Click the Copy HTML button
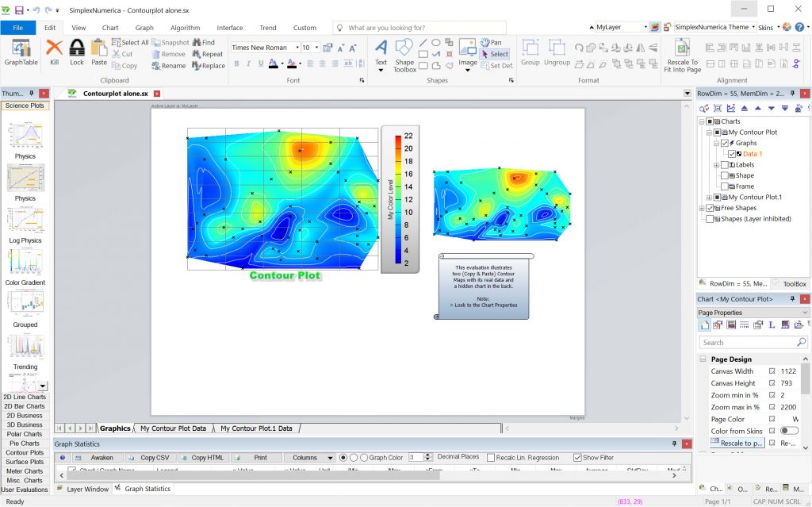Viewport: 812px width, 507px height. pyautogui.click(x=203, y=458)
